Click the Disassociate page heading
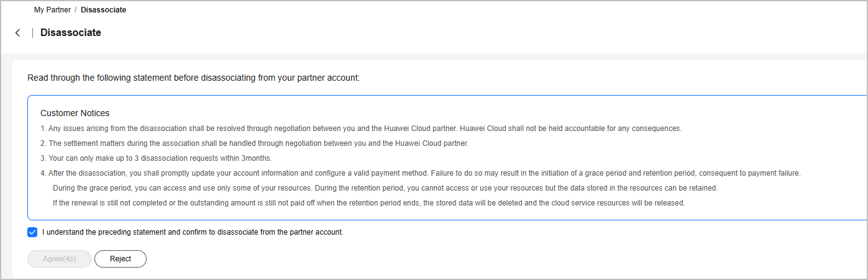868x280 pixels. pos(71,33)
